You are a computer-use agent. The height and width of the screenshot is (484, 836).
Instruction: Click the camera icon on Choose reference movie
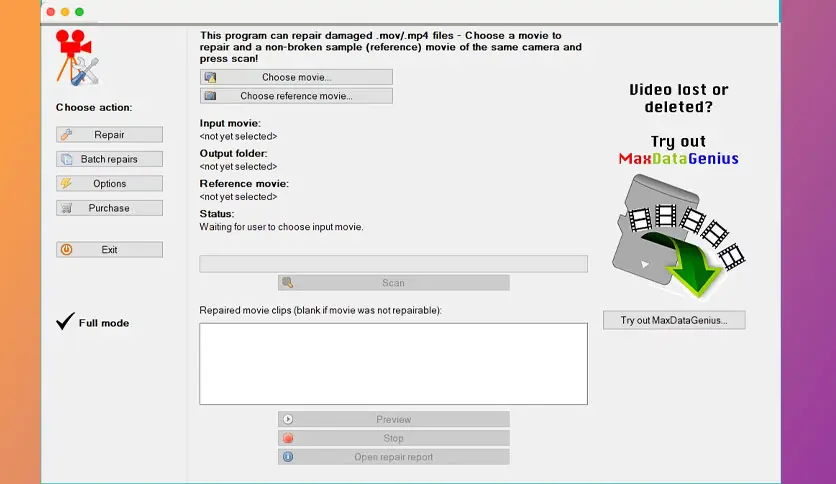pyautogui.click(x=210, y=96)
